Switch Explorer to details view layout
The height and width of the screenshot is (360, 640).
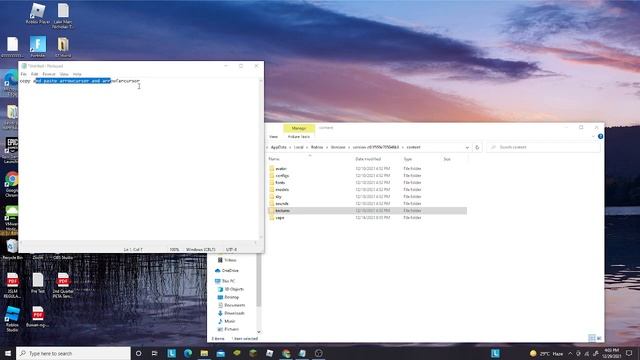[x=591, y=338]
